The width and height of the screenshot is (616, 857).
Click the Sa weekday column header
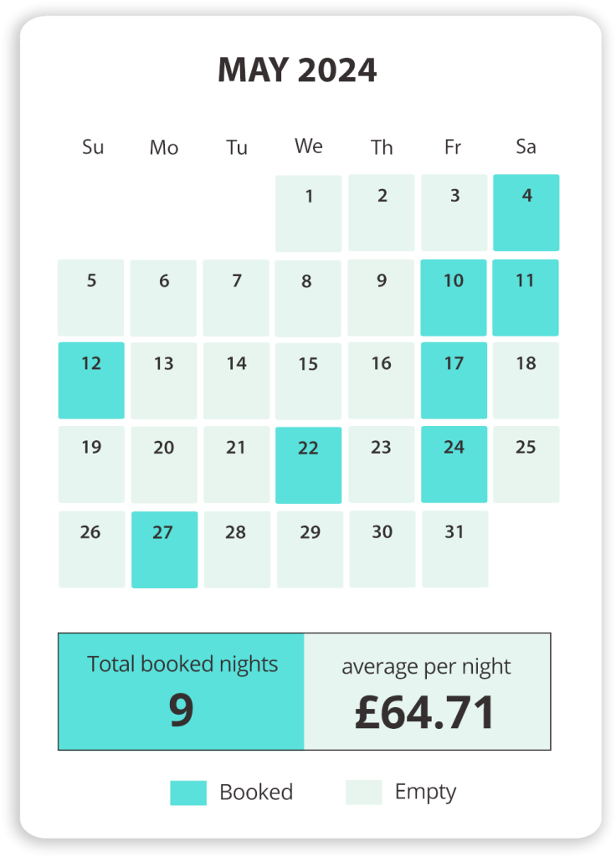(x=526, y=147)
